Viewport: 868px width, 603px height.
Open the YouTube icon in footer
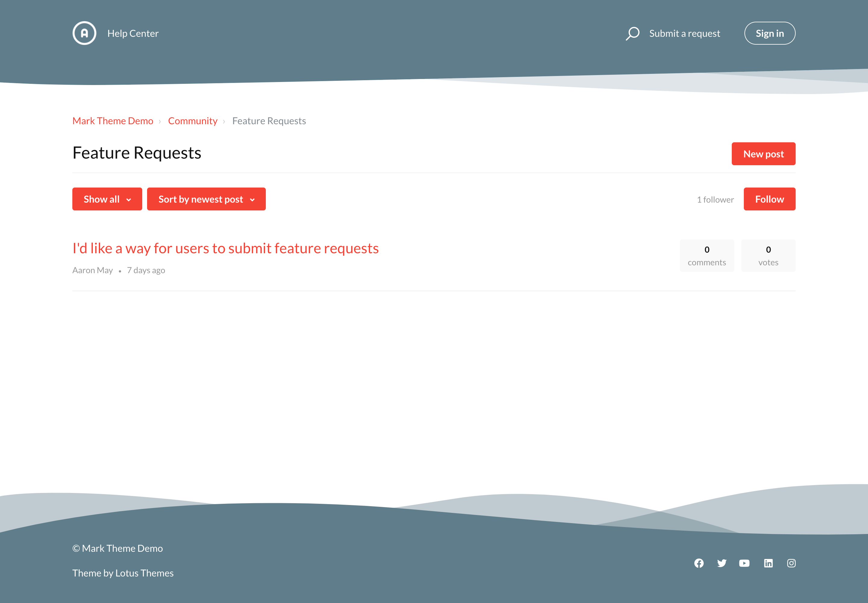744,563
